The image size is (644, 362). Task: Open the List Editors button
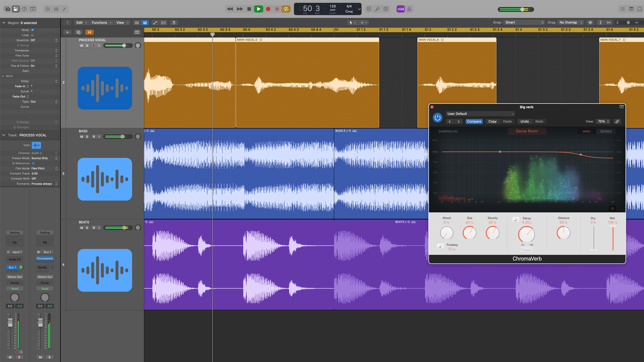(x=623, y=9)
